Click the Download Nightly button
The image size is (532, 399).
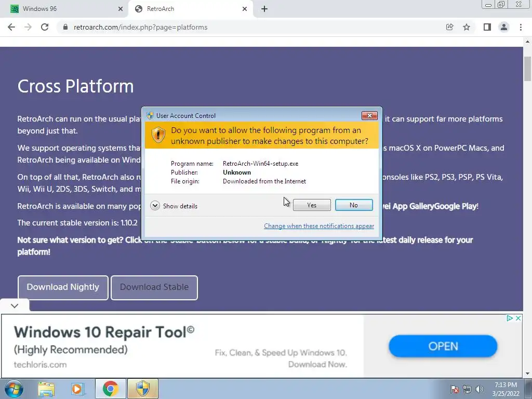click(63, 287)
